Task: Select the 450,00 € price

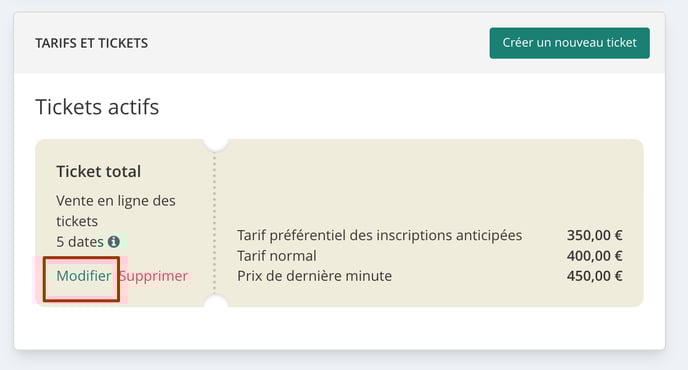Action: pyautogui.click(x=595, y=276)
